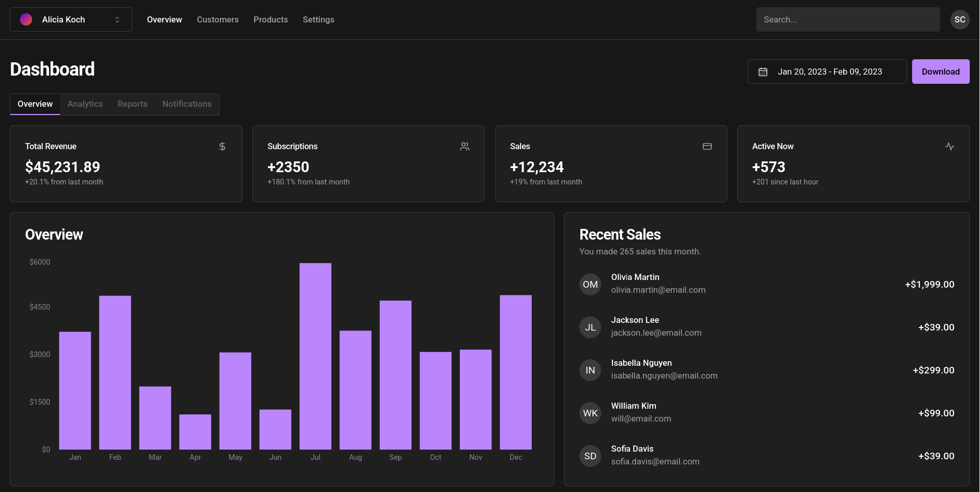Open the Jan 20 - Feb 09 date picker

827,72
